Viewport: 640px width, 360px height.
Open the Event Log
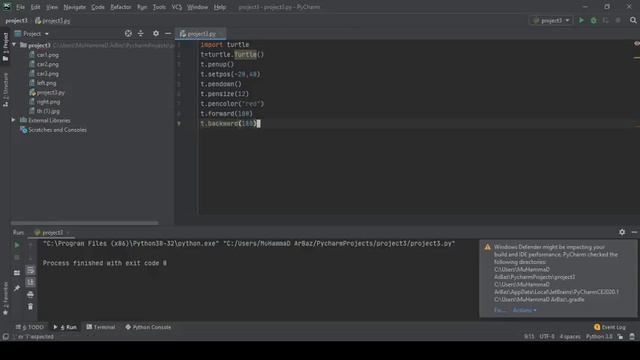click(609, 327)
